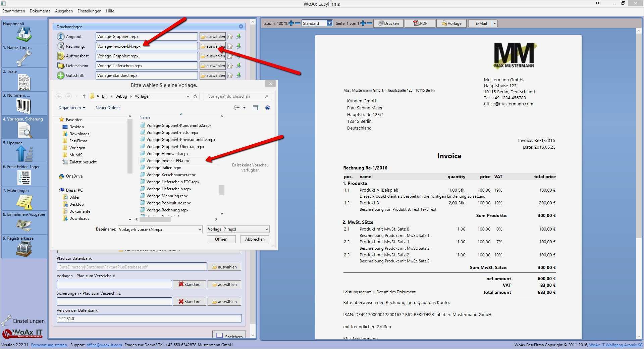Select OneDrive in the navigation tree
Screen dimensions: 644x349
[x=74, y=176]
